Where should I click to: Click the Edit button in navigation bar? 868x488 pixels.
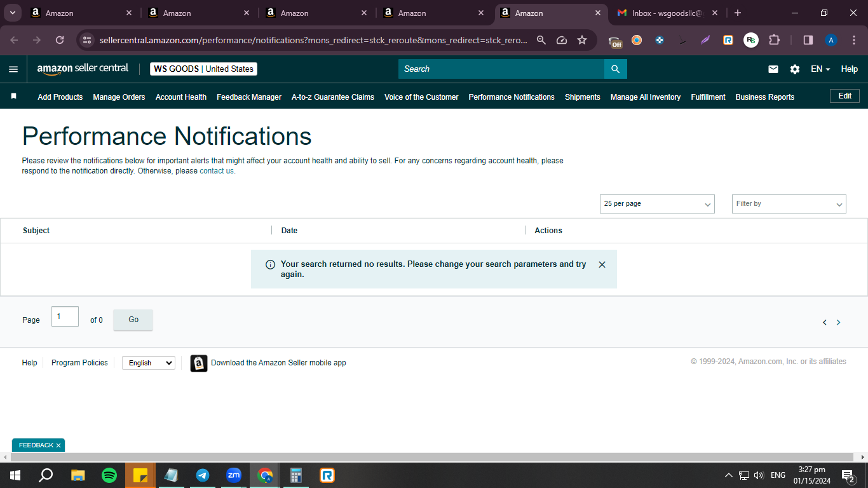point(844,96)
